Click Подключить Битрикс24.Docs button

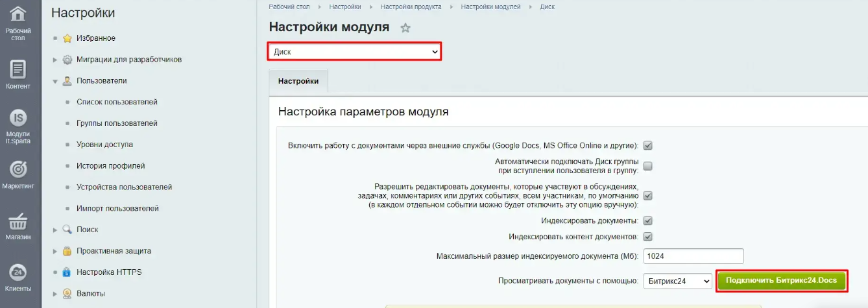tap(781, 281)
